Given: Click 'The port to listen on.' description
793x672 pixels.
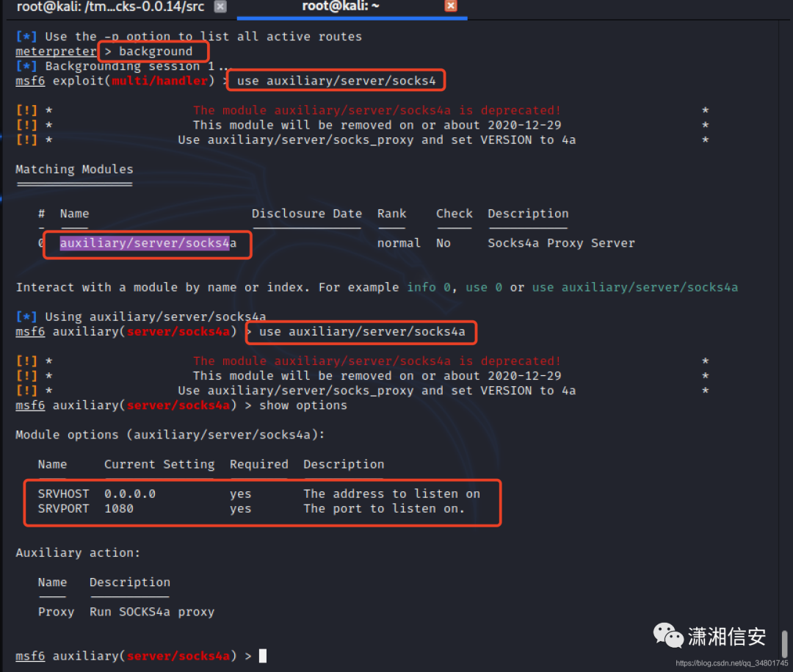Looking at the screenshot, I should coord(384,509).
